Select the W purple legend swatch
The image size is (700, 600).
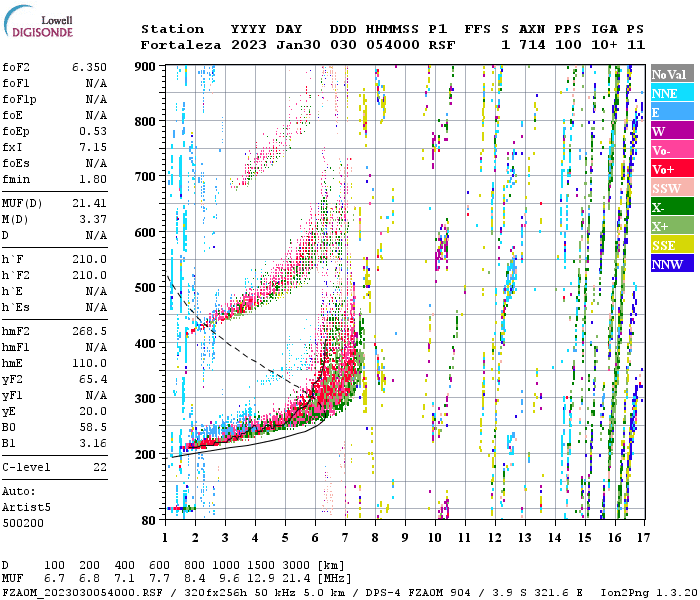672,131
